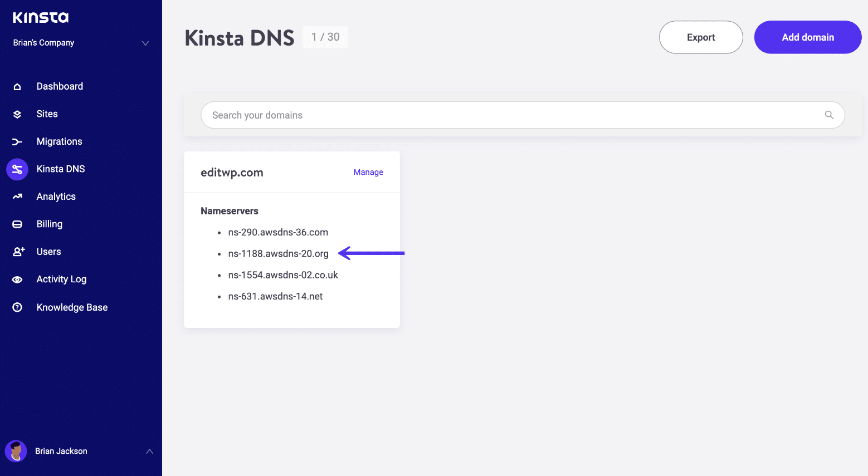
Task: Go to the Dashboard menu item
Action: pos(60,86)
